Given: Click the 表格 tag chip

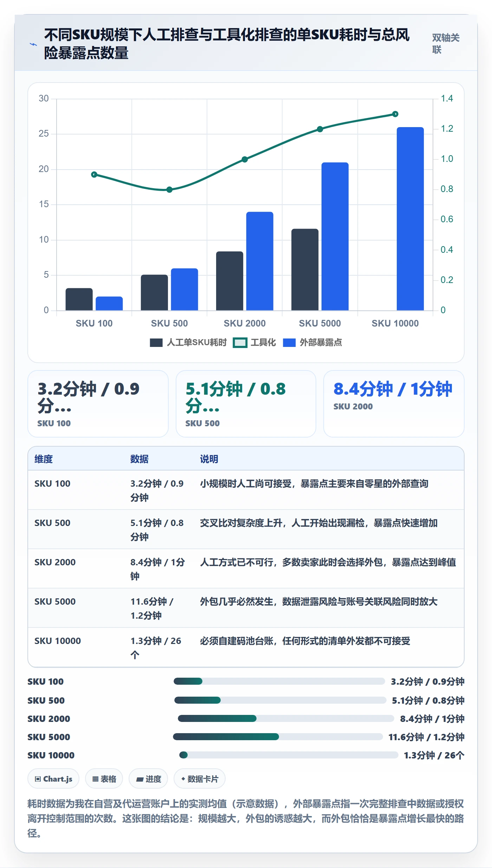Looking at the screenshot, I should coord(104,779).
